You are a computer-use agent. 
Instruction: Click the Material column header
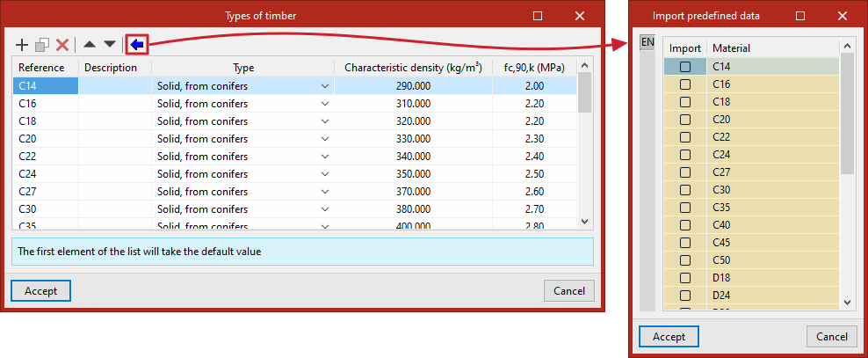point(773,48)
